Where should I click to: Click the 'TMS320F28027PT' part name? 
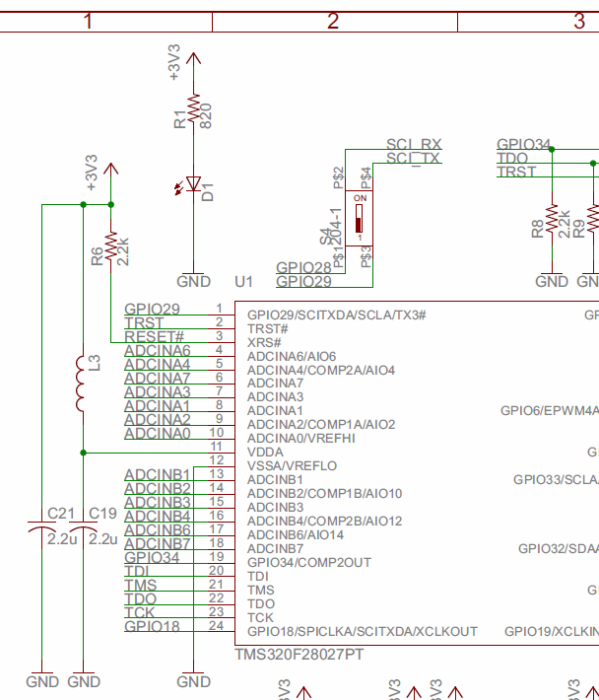(x=299, y=655)
